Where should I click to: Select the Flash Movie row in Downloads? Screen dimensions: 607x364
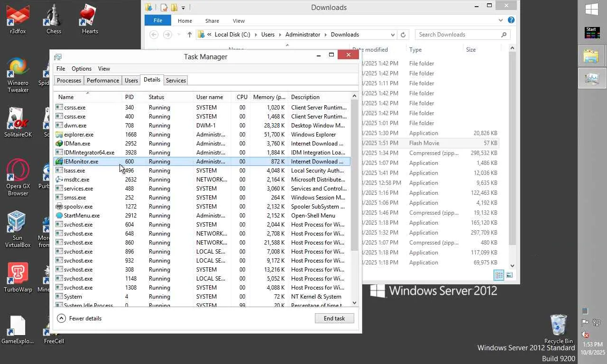point(430,143)
